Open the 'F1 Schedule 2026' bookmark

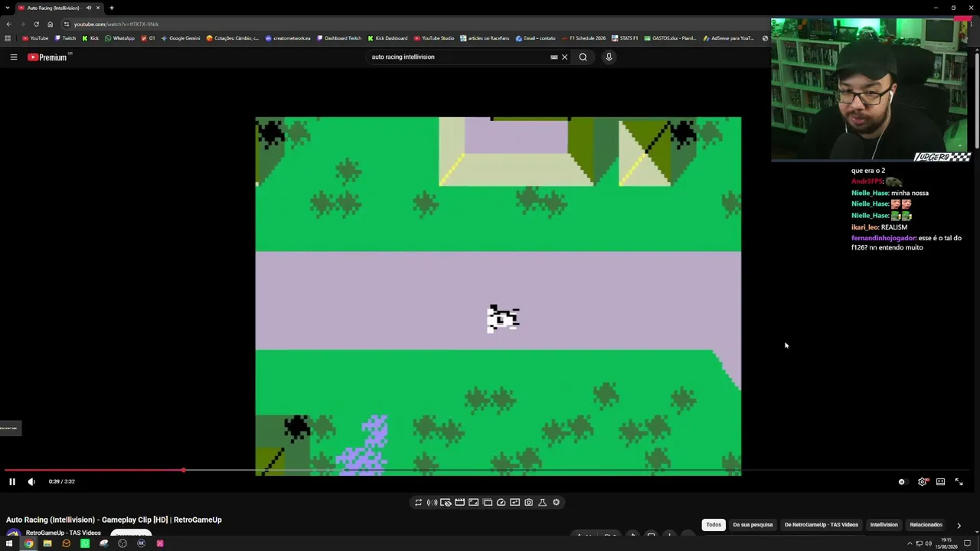[x=583, y=38]
